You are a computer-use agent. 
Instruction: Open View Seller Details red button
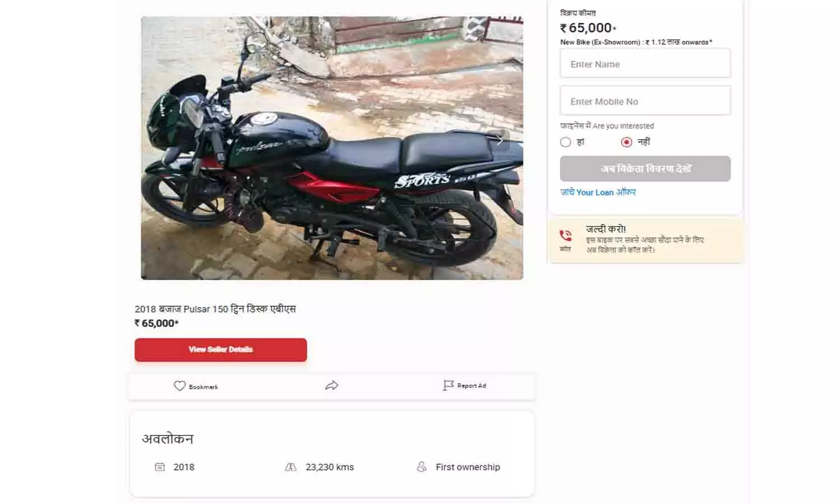click(221, 349)
